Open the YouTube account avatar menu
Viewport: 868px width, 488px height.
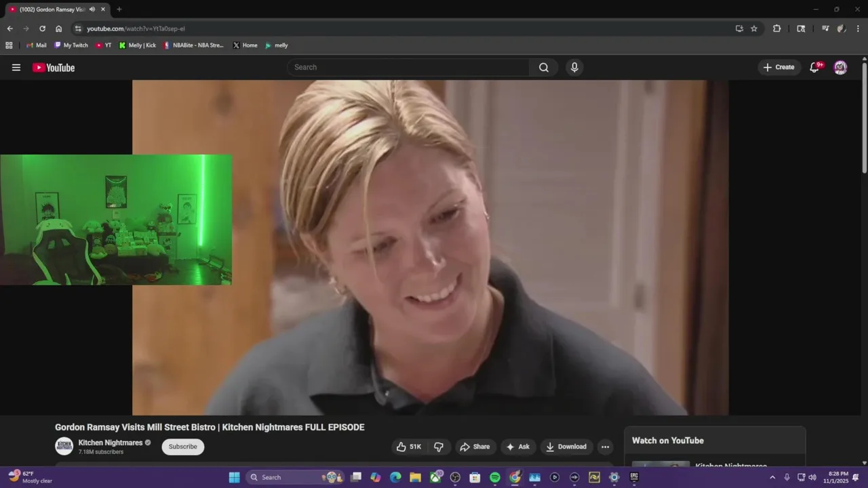(840, 67)
